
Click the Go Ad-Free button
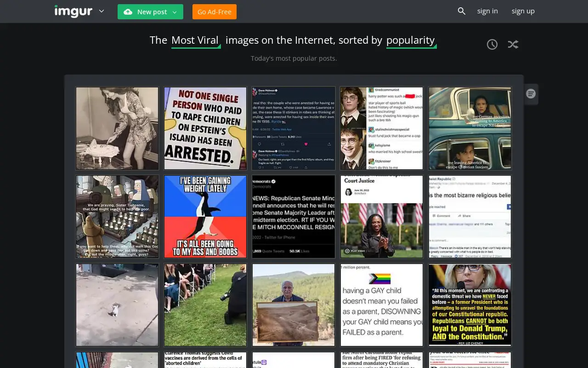(x=215, y=12)
